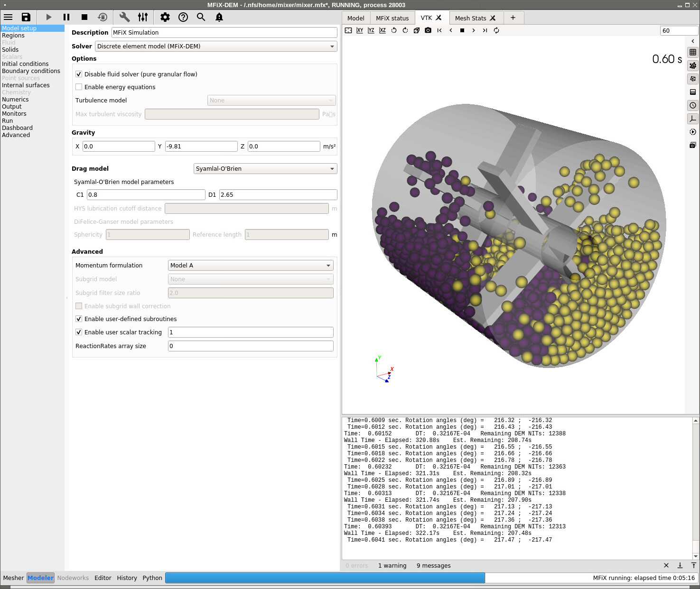Select Boundary conditions in the sidebar
Screen dimensions: 700x589
[x=31, y=71]
